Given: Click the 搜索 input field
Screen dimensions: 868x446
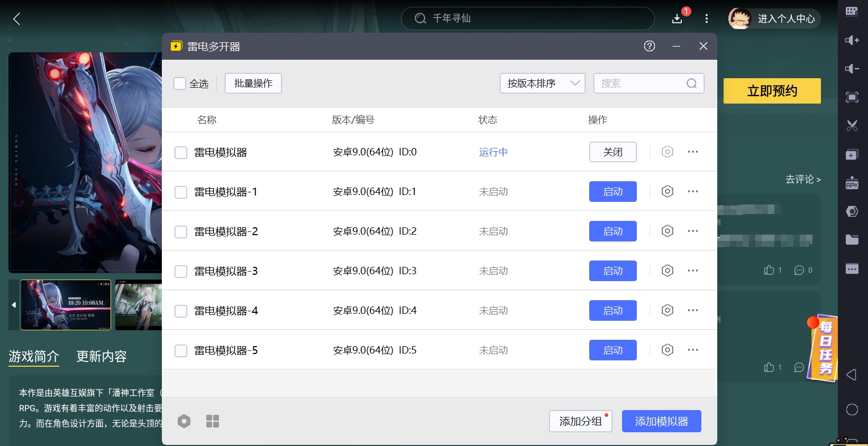Looking at the screenshot, I should [640, 83].
